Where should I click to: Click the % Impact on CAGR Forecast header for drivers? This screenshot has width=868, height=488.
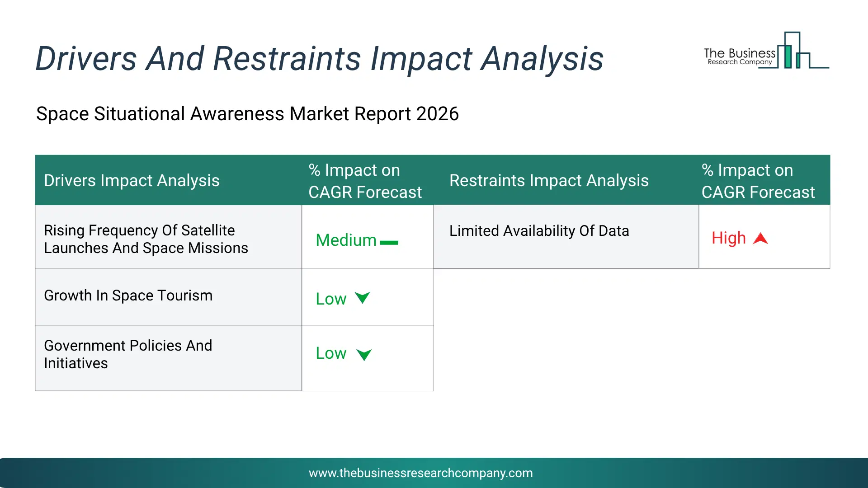tap(365, 181)
